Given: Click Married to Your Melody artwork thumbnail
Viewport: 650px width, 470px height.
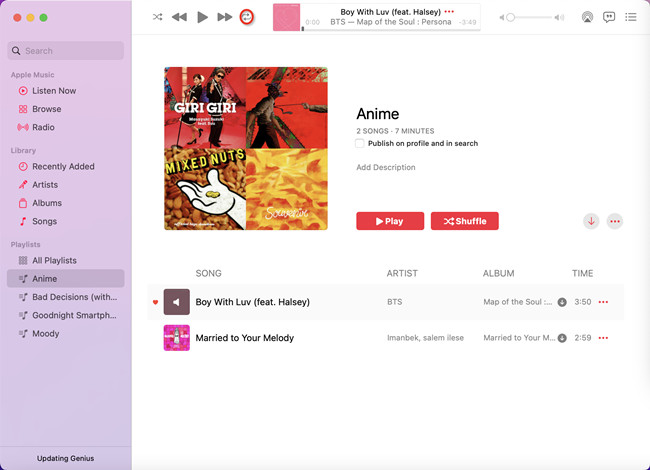Looking at the screenshot, I should point(177,338).
